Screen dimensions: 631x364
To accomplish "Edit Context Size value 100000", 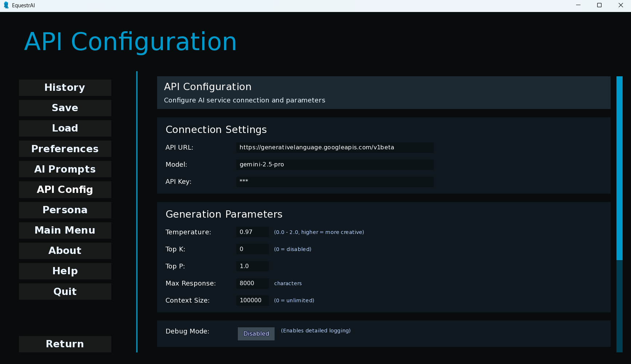I will click(253, 300).
